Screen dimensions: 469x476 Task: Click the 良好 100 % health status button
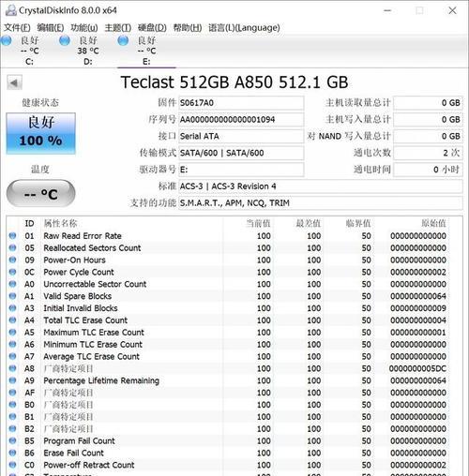pos(40,134)
